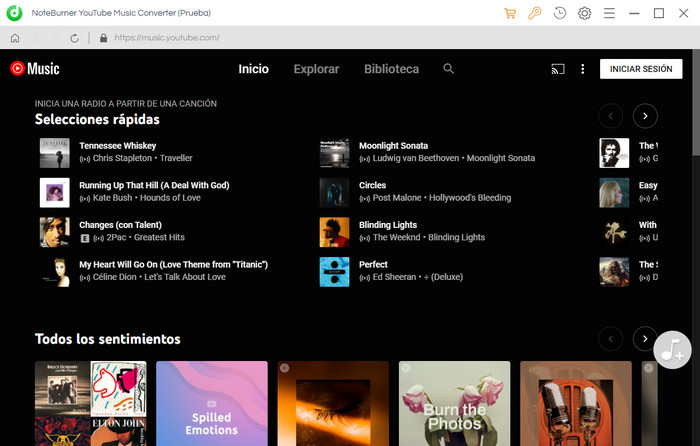Click the browser forward arrow
This screenshot has width=700, height=446.
click(x=55, y=38)
